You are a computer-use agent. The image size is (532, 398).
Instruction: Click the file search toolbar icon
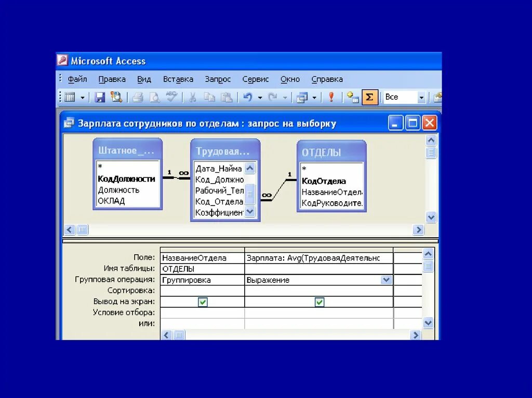pyautogui.click(x=116, y=98)
